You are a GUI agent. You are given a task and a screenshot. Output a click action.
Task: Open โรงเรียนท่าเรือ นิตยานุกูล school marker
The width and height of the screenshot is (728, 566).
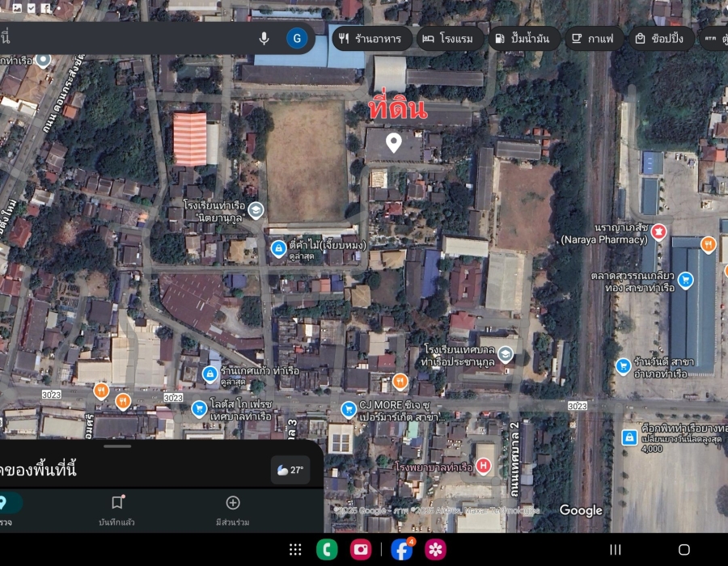[x=256, y=210]
